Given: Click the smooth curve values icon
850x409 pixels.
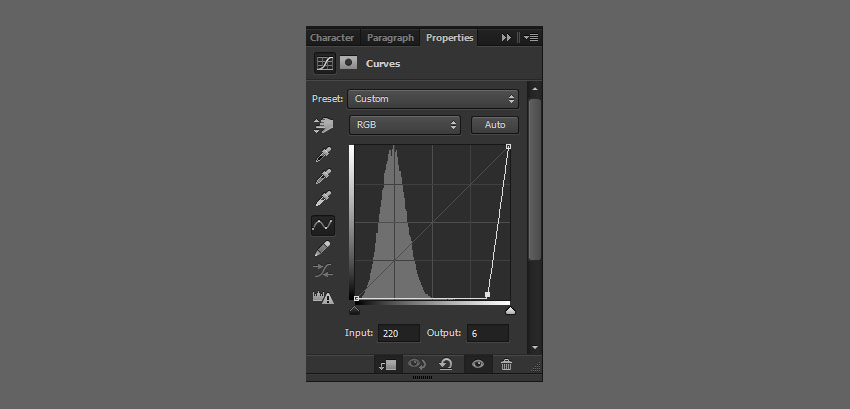Looking at the screenshot, I should [323, 270].
